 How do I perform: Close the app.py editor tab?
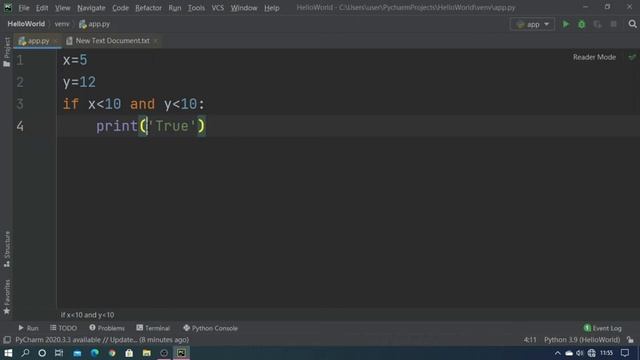point(56,41)
